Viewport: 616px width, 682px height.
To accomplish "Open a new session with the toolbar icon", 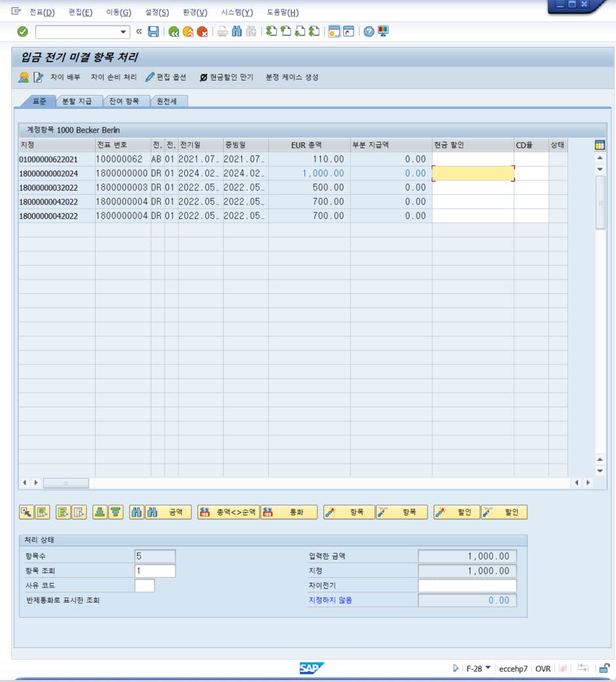I will click(334, 31).
